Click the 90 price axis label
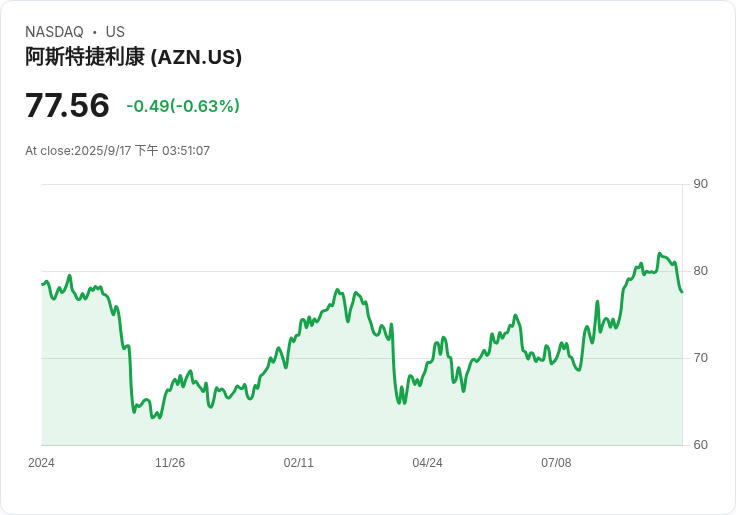Image resolution: width=736 pixels, height=515 pixels. point(700,184)
